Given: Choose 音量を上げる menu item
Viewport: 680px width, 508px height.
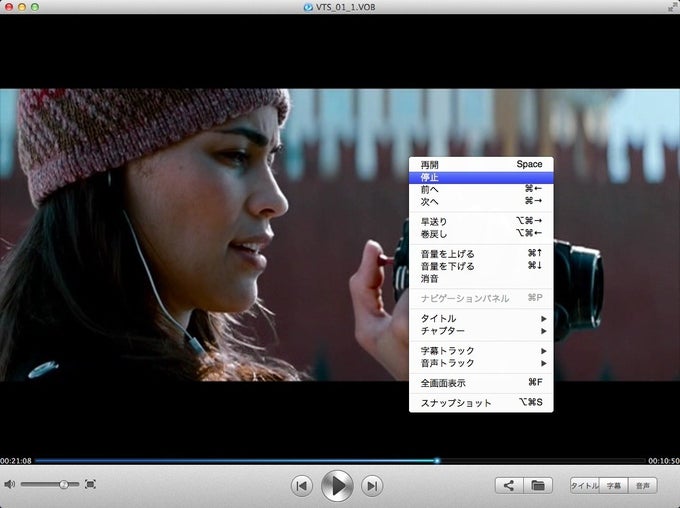Looking at the screenshot, I should pyautogui.click(x=481, y=253).
